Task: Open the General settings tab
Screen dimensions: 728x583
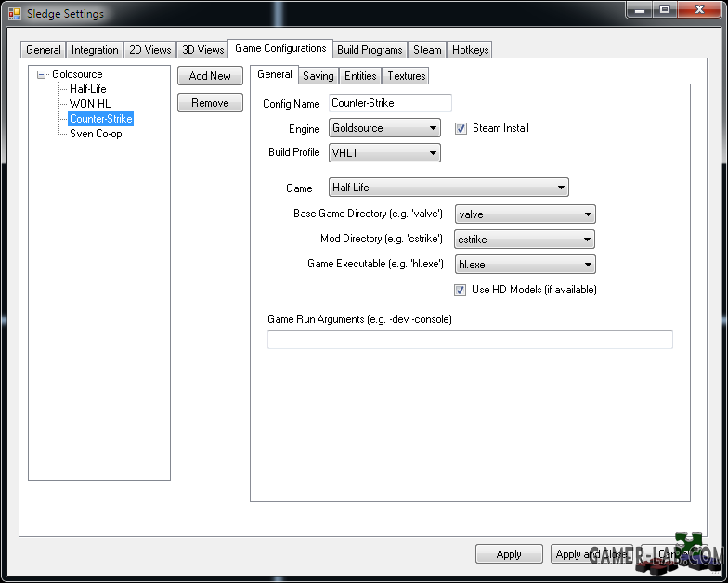Action: pyautogui.click(x=43, y=50)
